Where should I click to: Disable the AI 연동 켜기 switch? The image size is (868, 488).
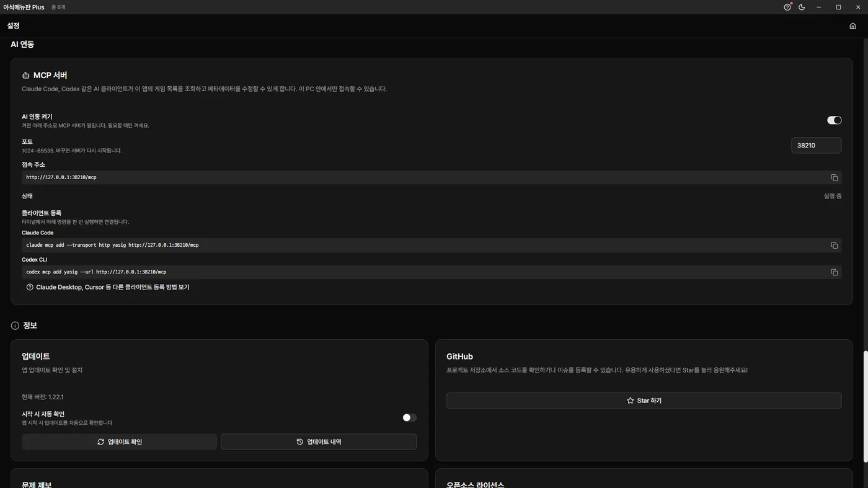[834, 120]
